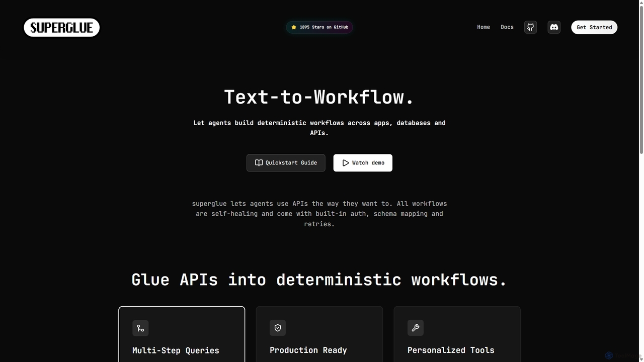Open the GitHub icon link in the navbar
Viewport: 644px width, 362px height.
pos(530,27)
